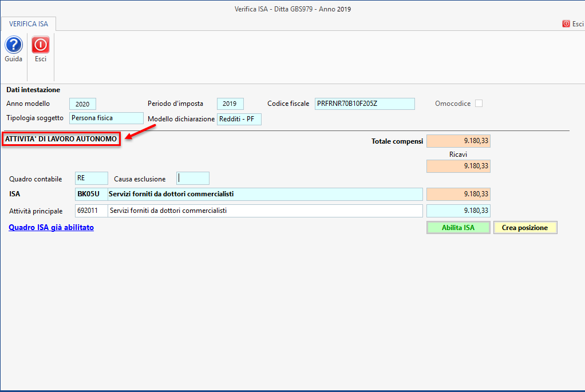
Task: Click the Anno modello field 2020
Action: pyautogui.click(x=82, y=104)
